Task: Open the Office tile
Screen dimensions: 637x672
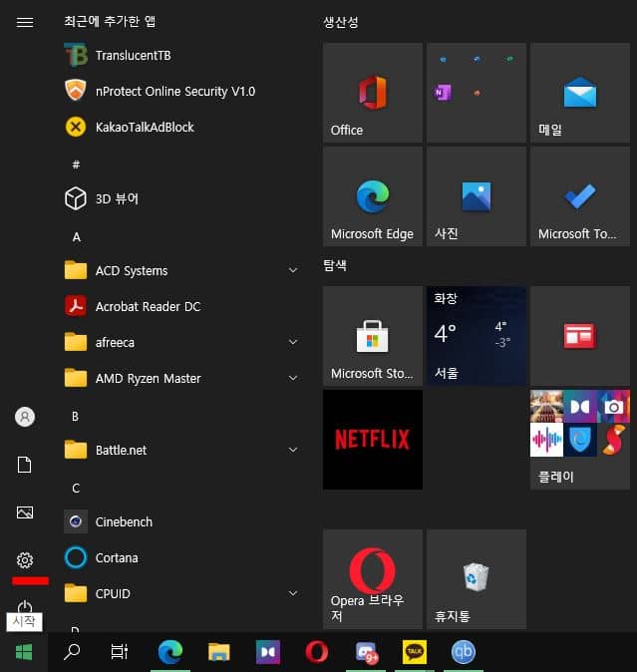Action: point(373,92)
